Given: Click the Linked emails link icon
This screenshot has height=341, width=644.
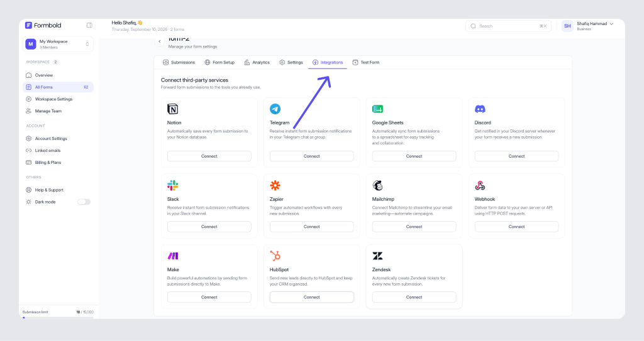Looking at the screenshot, I should (x=29, y=150).
